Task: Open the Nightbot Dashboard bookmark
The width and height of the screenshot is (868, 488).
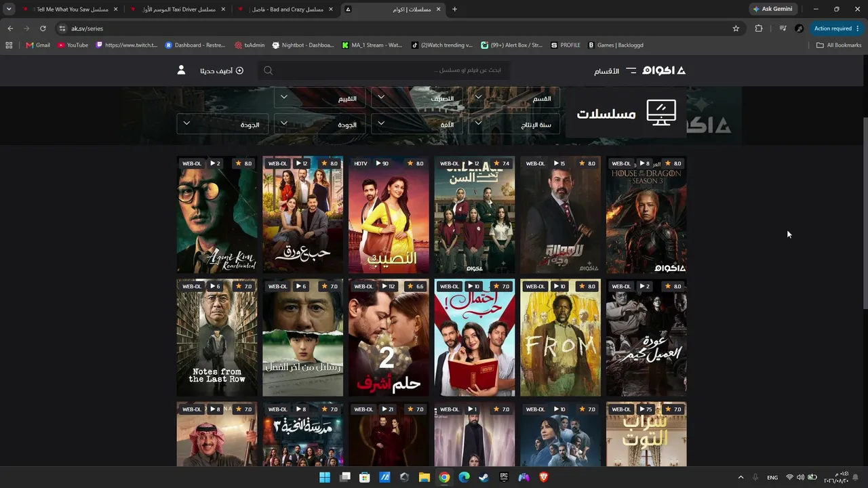Action: [303, 45]
